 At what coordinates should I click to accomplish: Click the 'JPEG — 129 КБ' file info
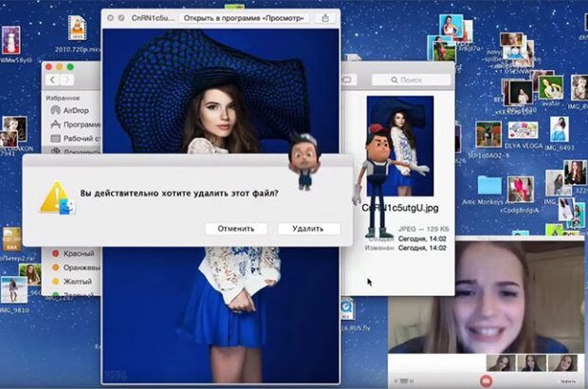[x=423, y=229]
